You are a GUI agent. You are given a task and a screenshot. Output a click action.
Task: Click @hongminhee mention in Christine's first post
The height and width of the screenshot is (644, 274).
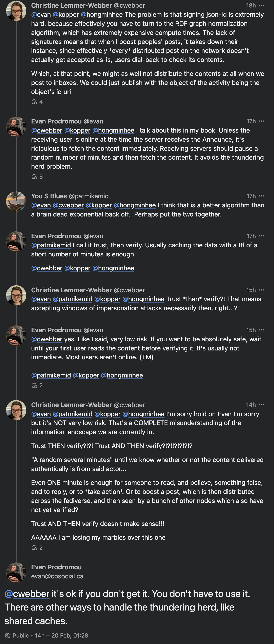[x=102, y=15]
